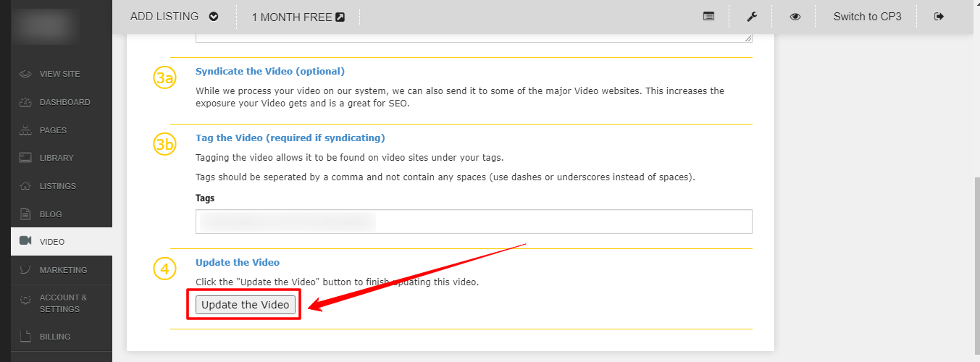Screen dimensions: 980x362
Task: Click the video camera icon in sidebar
Action: tap(25, 241)
